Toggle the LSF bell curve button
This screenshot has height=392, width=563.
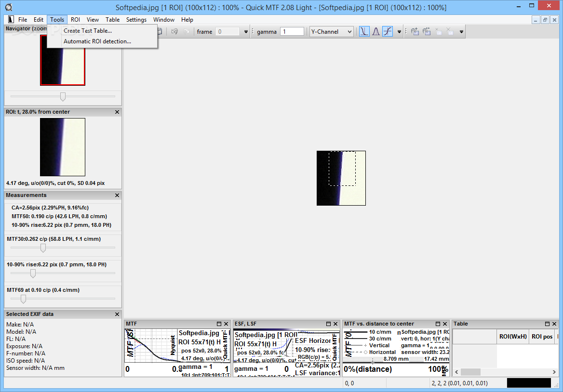point(376,32)
